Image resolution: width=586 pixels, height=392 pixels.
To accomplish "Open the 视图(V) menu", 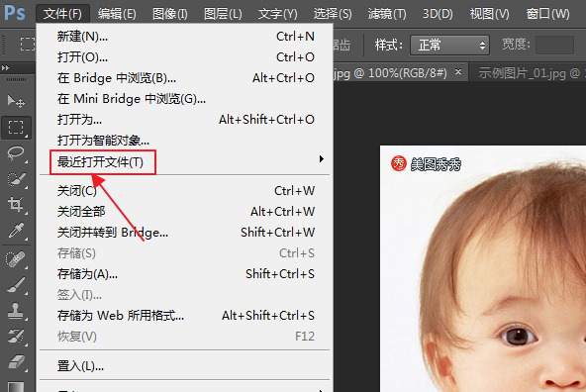I will [489, 14].
